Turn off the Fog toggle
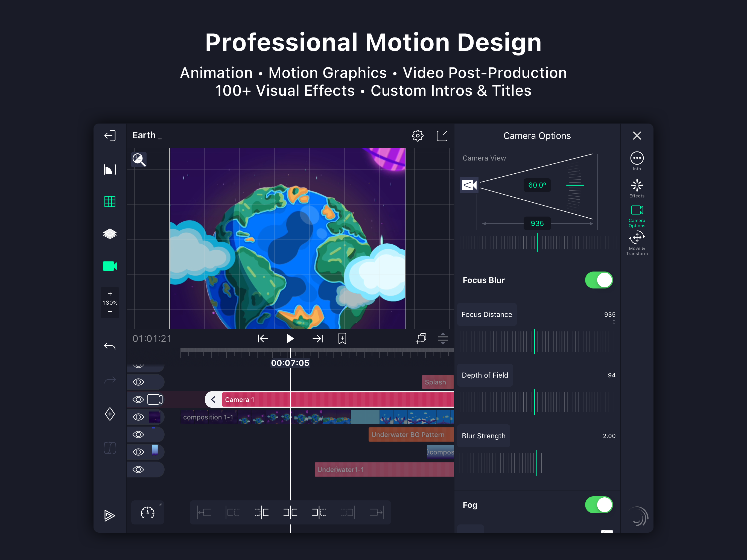Image resolution: width=747 pixels, height=560 pixels. tap(599, 504)
